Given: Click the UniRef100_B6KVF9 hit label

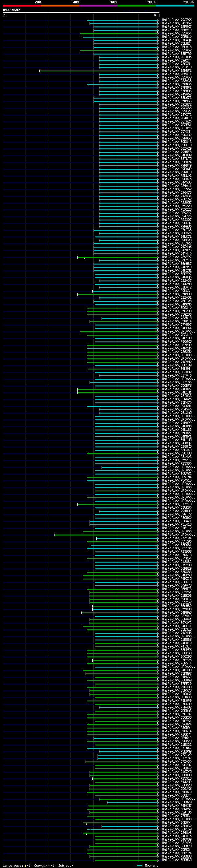Looking at the screenshot, I should (177, 30).
